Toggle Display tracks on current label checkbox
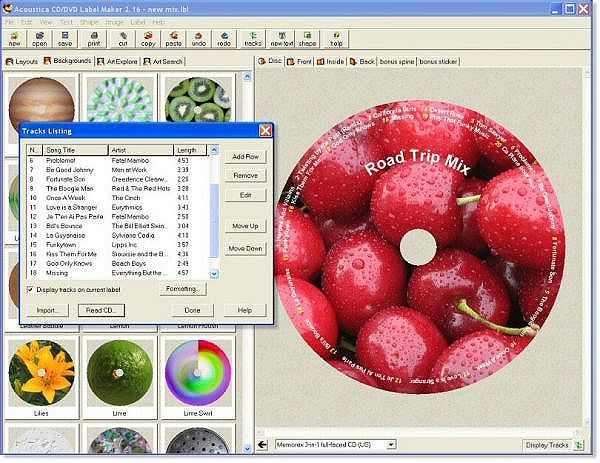Image resolution: width=600 pixels, height=463 pixels. tap(30, 289)
